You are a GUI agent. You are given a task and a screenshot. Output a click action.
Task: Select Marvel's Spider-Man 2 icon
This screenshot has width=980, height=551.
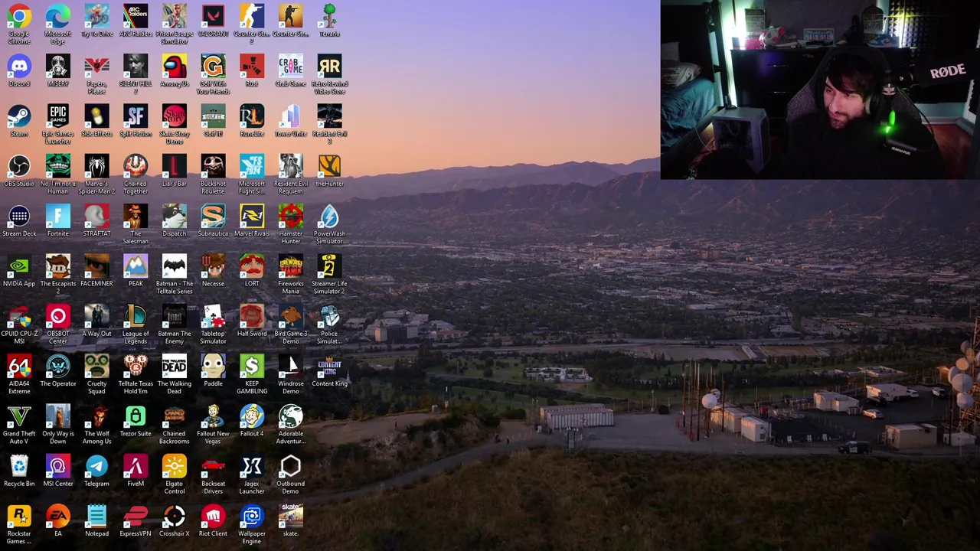tap(96, 166)
